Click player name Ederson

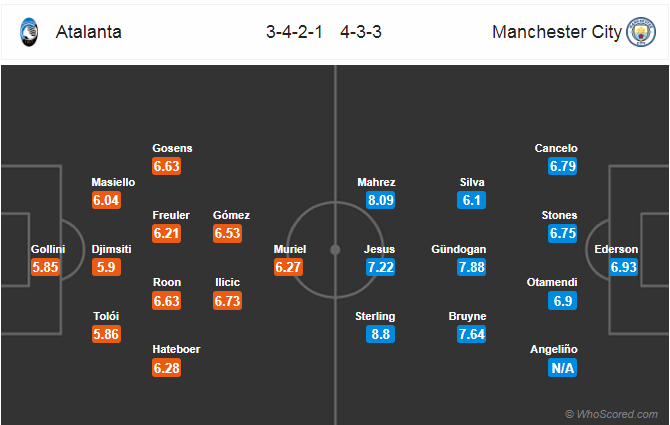coord(616,249)
